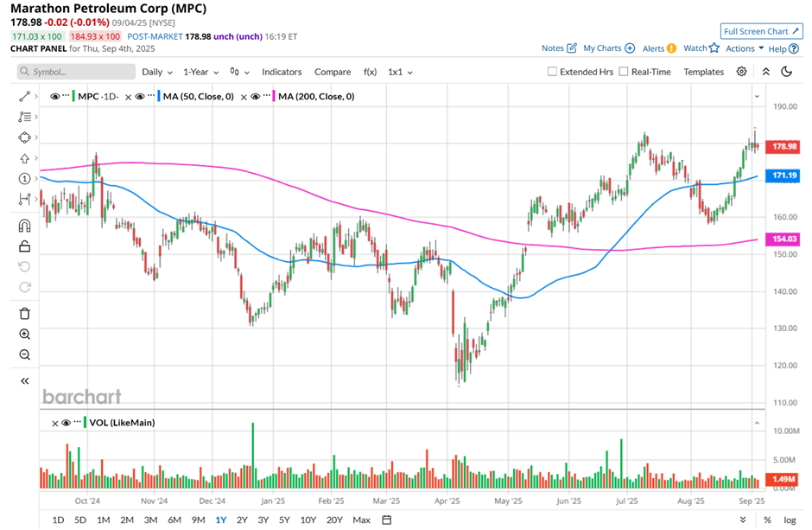This screenshot has width=812, height=530.
Task: Zoom in on the chart
Action: tap(24, 334)
